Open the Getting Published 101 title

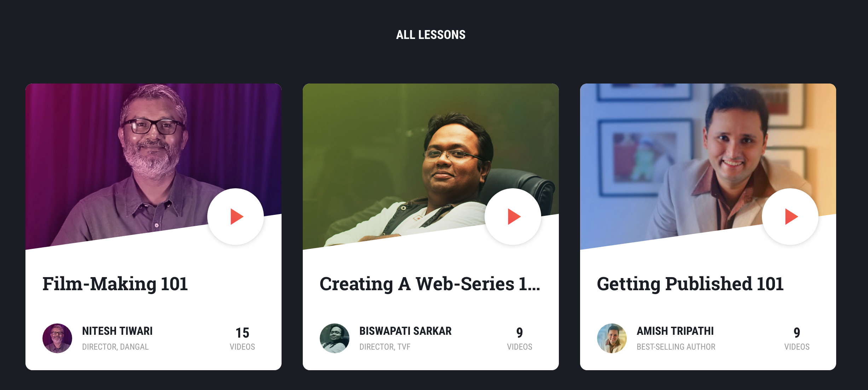click(690, 284)
